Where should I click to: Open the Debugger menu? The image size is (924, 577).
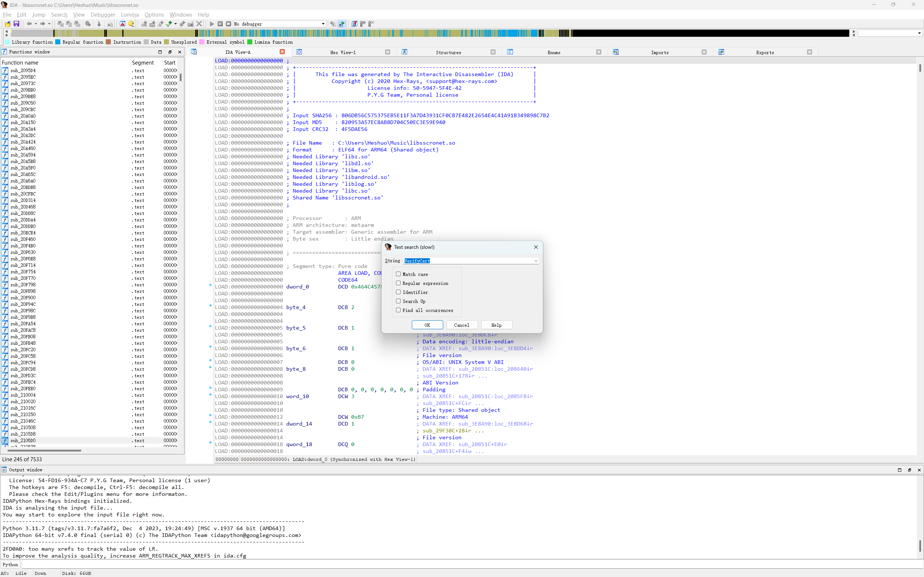[103, 14]
